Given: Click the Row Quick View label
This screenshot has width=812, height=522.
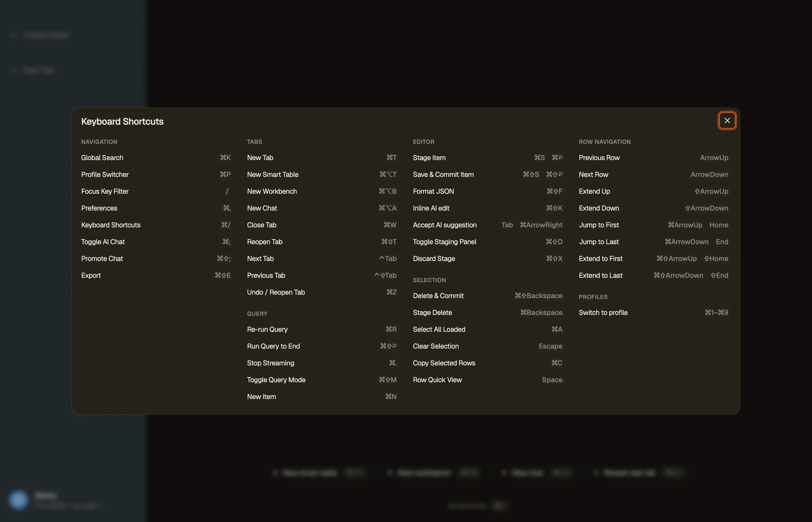Looking at the screenshot, I should pos(437,380).
